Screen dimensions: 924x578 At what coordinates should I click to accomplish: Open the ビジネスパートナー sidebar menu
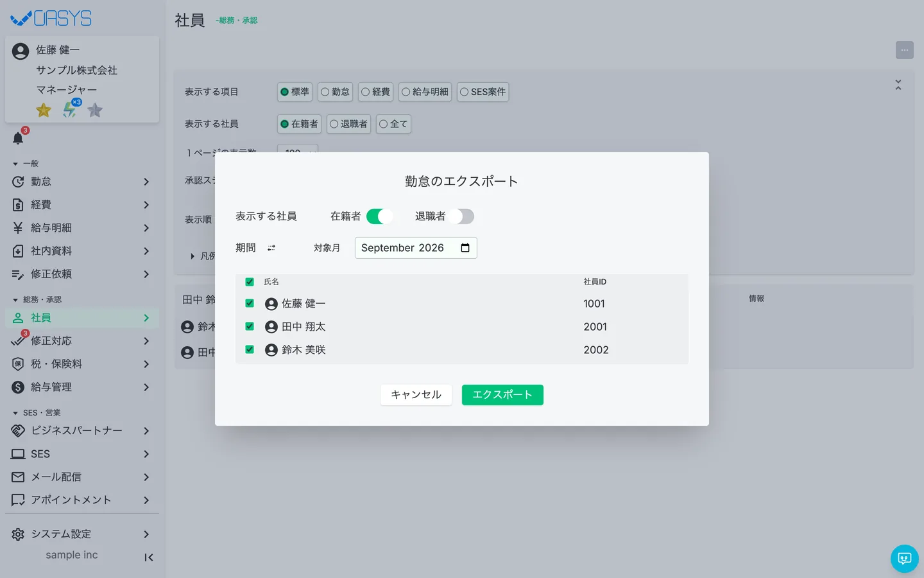(x=82, y=431)
